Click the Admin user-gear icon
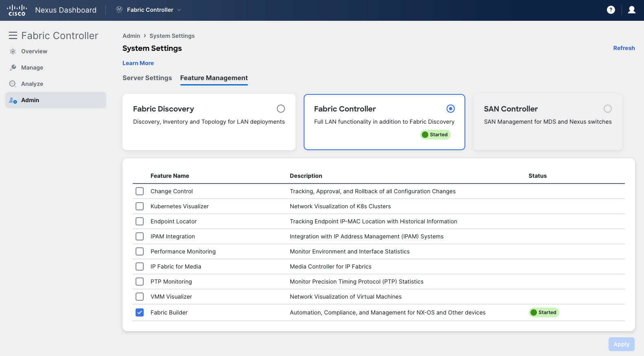The height and width of the screenshot is (356, 644). point(13,100)
